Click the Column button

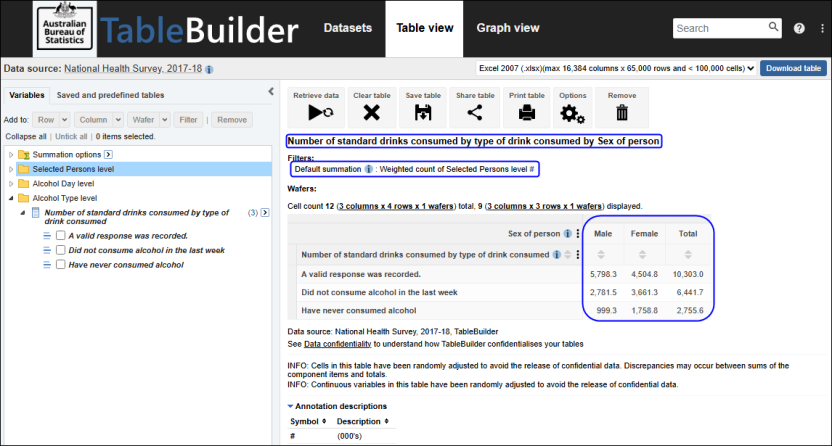[93, 120]
